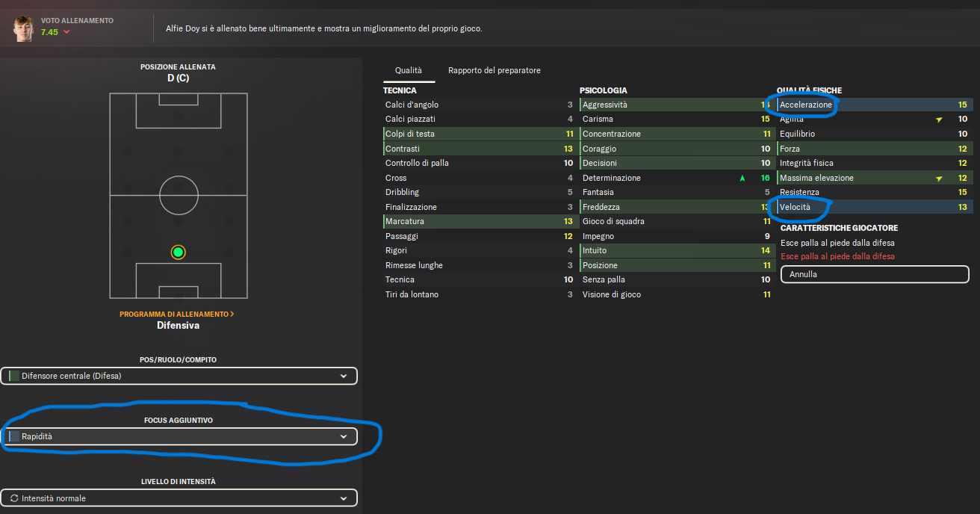The height and width of the screenshot is (514, 980).
Task: Click the green rising arrow beside Determinazione
Action: click(x=742, y=179)
